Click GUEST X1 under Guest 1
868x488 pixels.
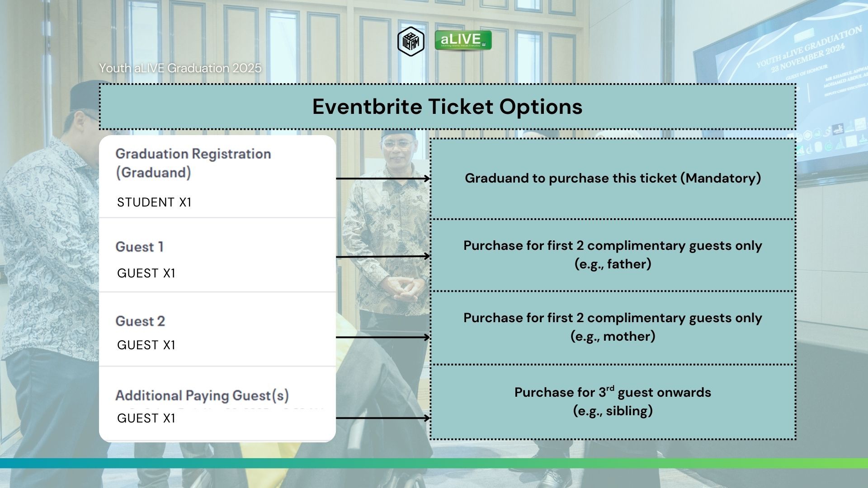[146, 273]
